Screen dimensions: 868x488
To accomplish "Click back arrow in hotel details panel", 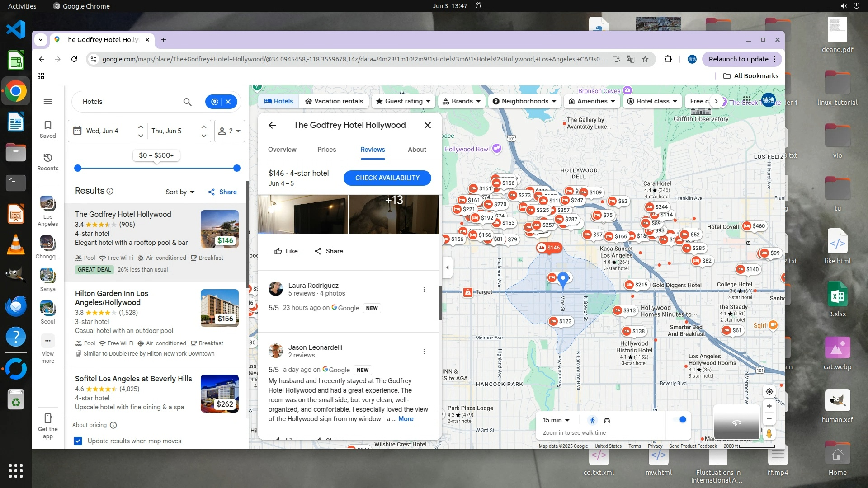I will coord(272,125).
